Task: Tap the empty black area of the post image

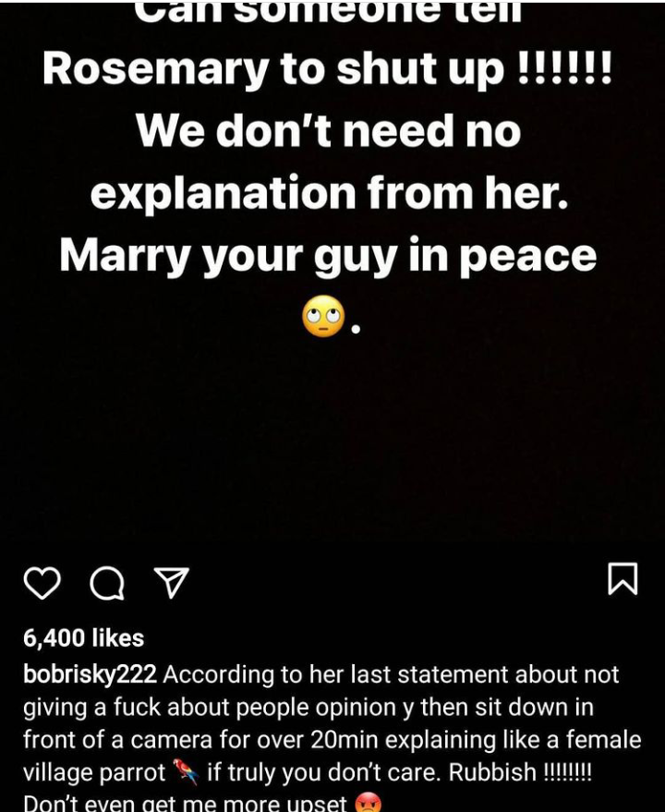Action: click(332, 440)
